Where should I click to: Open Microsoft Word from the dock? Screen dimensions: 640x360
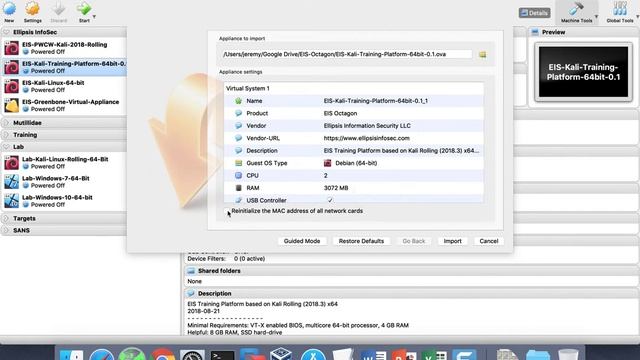374,354
